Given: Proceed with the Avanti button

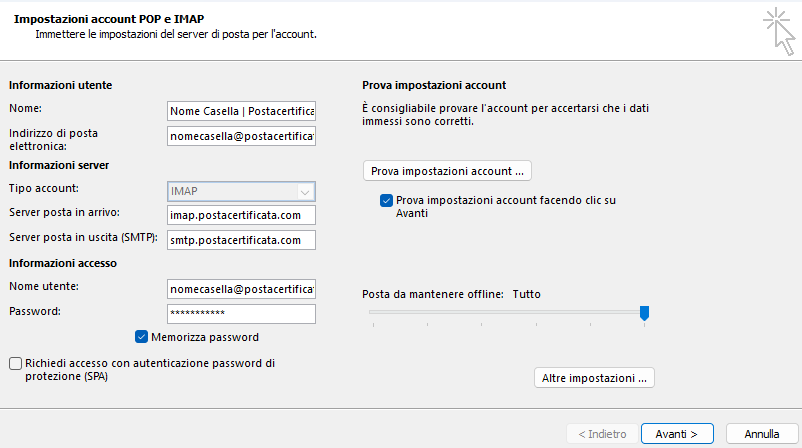Looking at the screenshot, I should pyautogui.click(x=677, y=434).
